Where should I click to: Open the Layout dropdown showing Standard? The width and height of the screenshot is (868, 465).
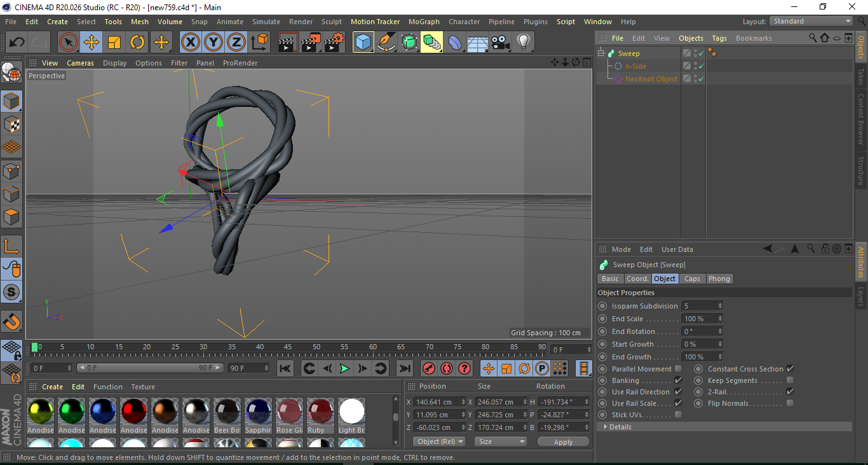[x=811, y=22]
